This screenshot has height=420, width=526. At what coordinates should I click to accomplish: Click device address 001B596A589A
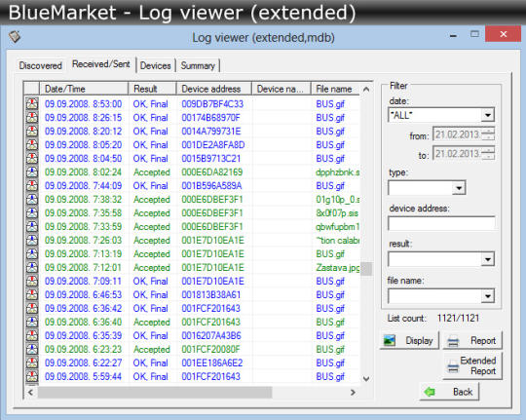click(x=211, y=186)
